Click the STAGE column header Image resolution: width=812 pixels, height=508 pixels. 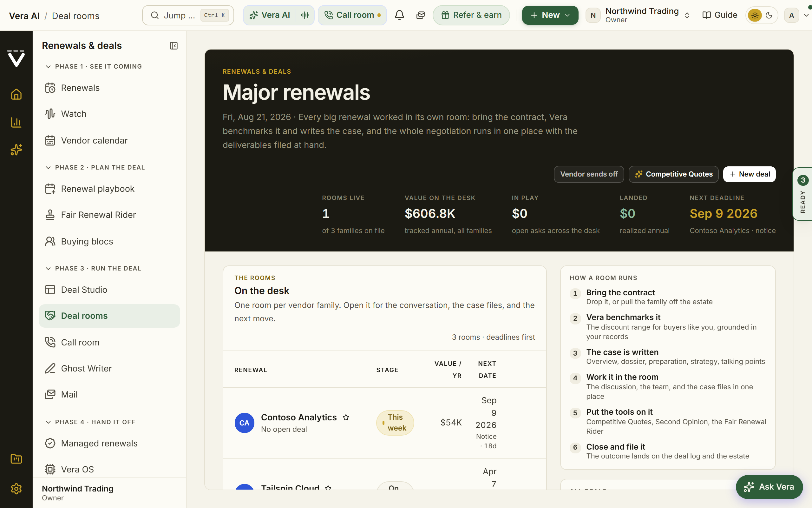(387, 370)
